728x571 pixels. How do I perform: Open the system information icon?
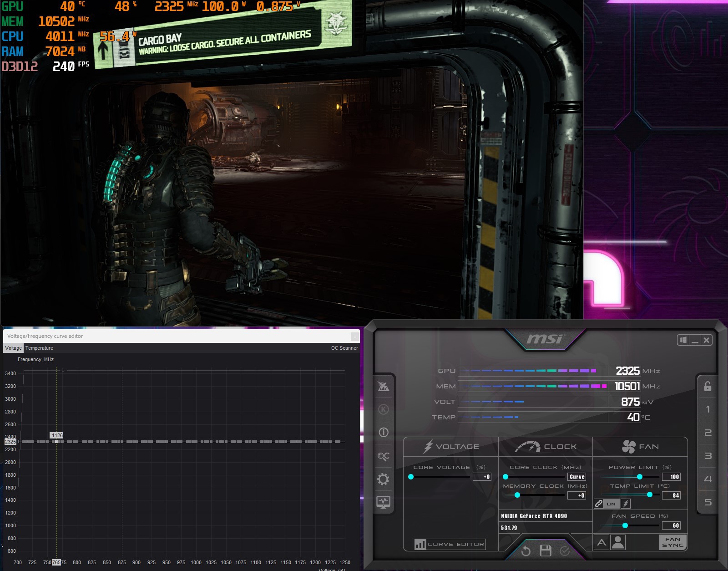click(x=383, y=432)
